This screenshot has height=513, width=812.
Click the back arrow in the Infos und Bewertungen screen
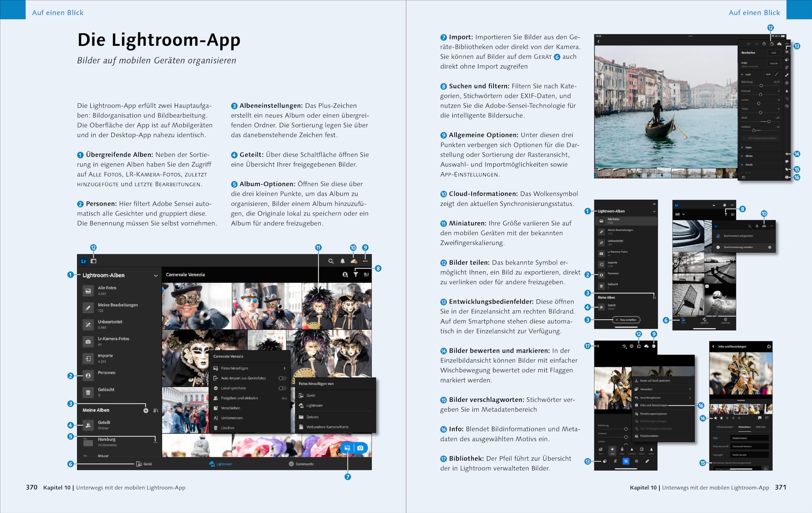[x=714, y=346]
